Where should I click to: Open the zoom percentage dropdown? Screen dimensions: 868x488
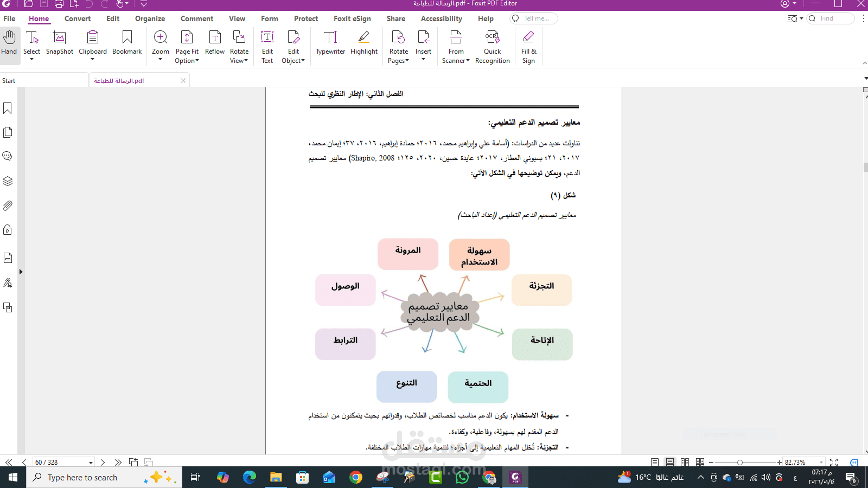point(821,463)
